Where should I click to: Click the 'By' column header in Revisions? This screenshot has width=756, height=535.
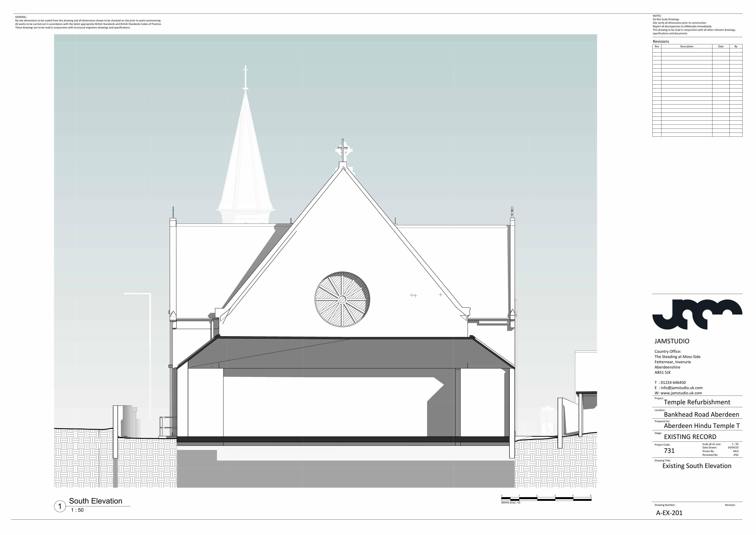point(736,47)
